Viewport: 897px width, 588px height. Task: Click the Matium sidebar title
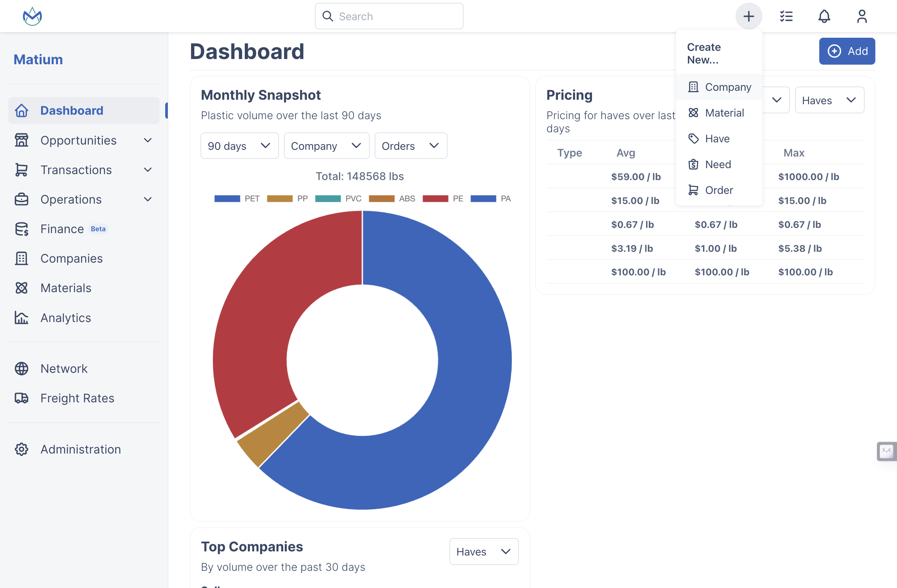tap(38, 59)
